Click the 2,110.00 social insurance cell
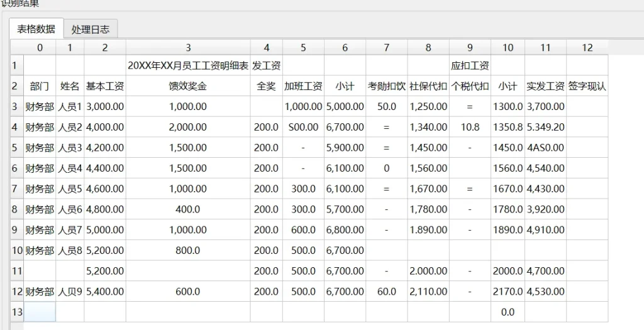 [428, 292]
